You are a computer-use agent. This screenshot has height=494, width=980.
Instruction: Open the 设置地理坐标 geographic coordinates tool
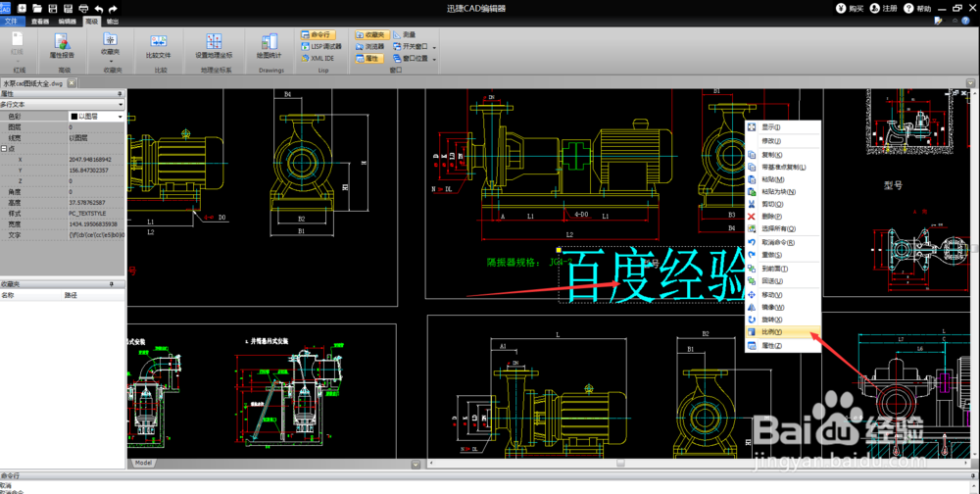pyautogui.click(x=214, y=46)
